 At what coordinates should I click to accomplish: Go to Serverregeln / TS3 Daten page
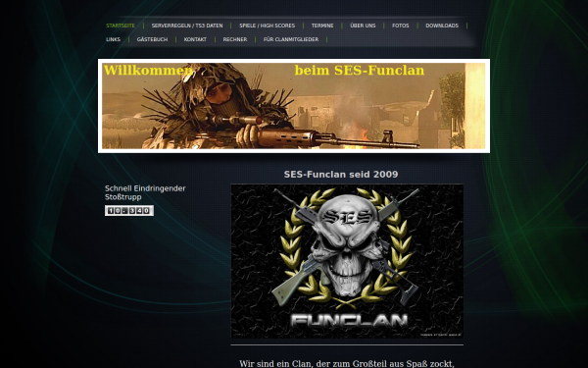(x=187, y=26)
